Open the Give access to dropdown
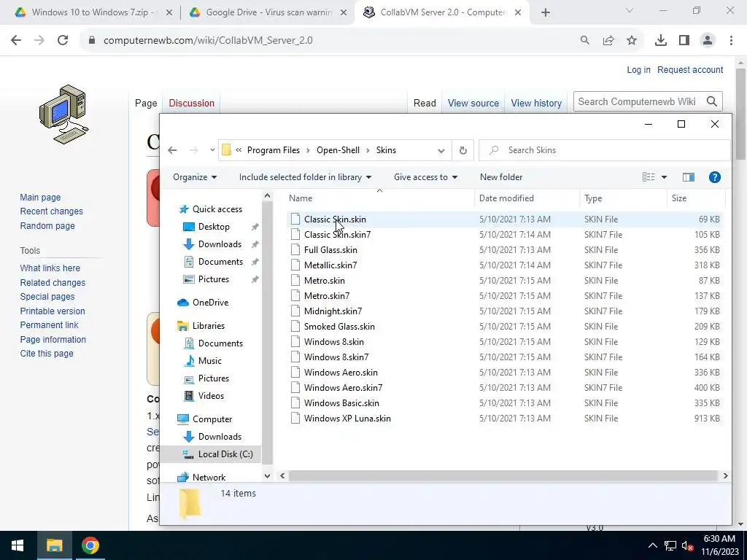This screenshot has height=560, width=747. click(425, 177)
